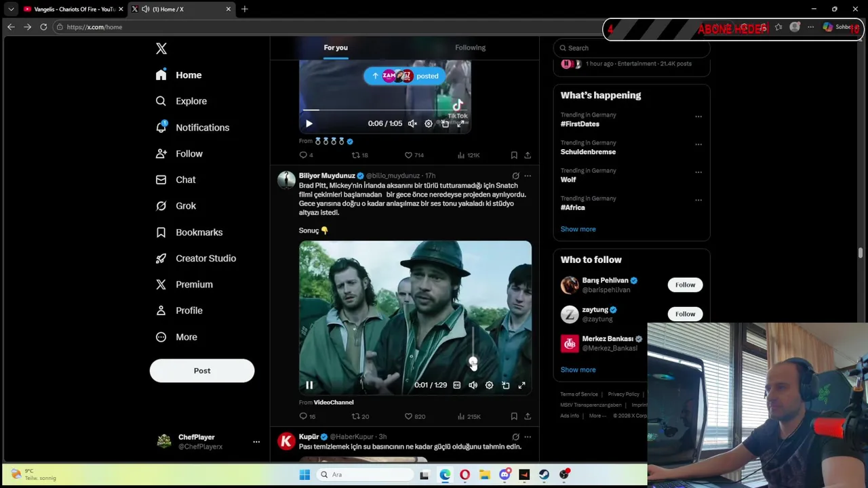868x488 pixels.
Task: Open Kupür profile avatar
Action: pos(286,441)
